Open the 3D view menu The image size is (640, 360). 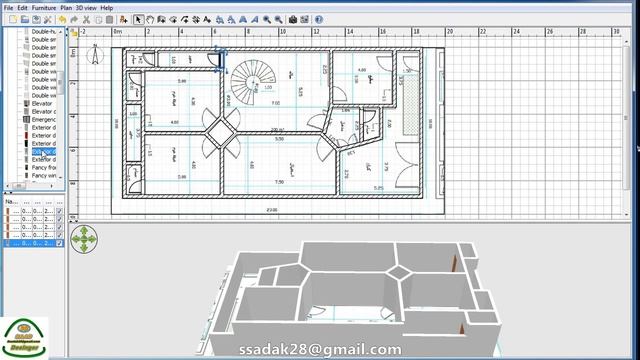[86, 8]
